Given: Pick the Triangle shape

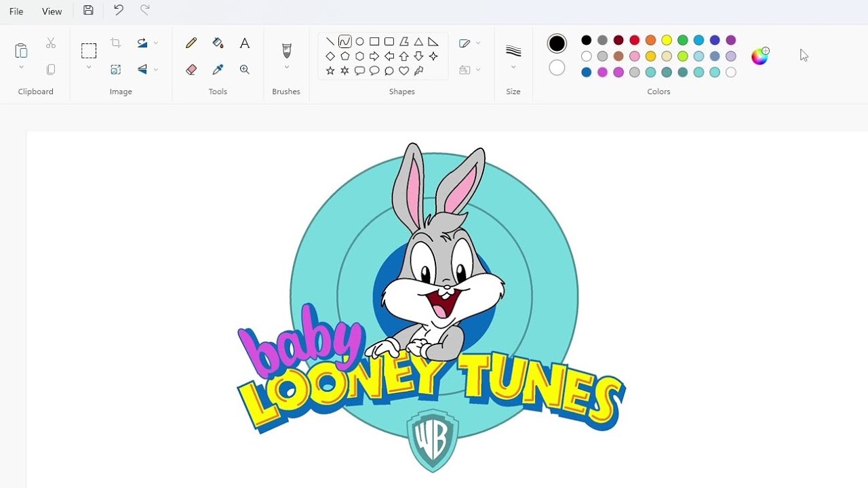Looking at the screenshot, I should coord(418,41).
